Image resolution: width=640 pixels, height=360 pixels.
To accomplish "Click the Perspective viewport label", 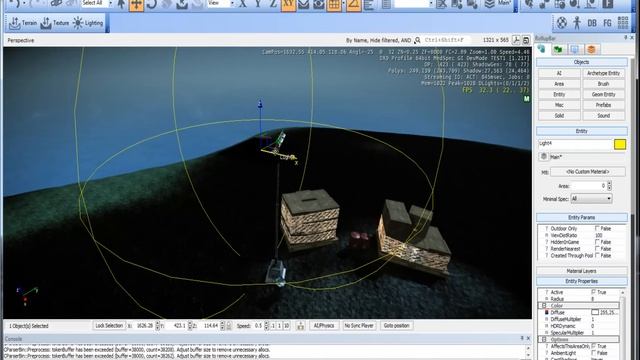I will click(x=21, y=40).
